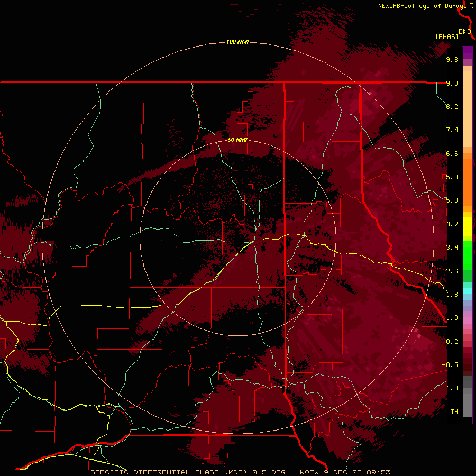Pick the bright green segment of color bar
Image resolution: width=476 pixels, height=476 pixels.
tap(467, 255)
